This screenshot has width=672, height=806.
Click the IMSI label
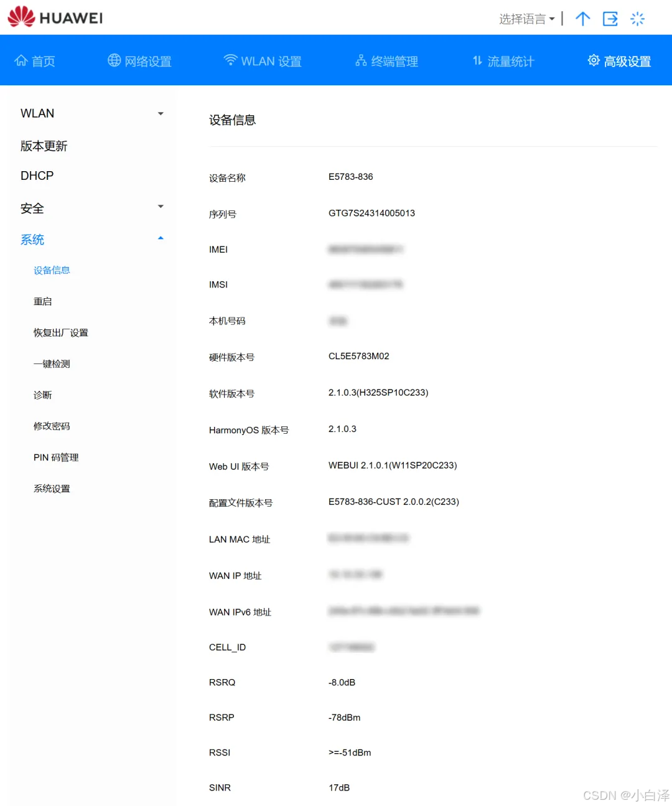point(218,284)
